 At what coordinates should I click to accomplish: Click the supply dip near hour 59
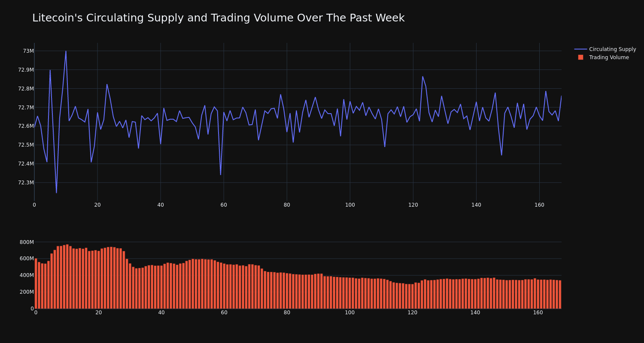point(221,175)
